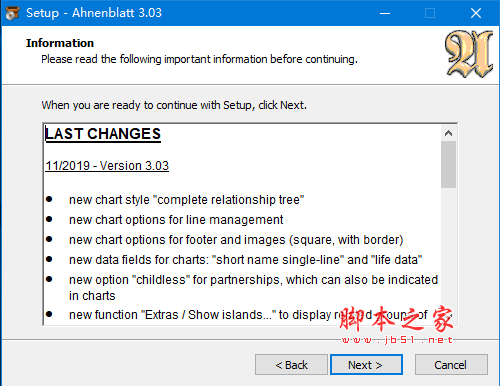Viewport: 500px width, 386px height.
Task: Close the setup window
Action: point(476,13)
